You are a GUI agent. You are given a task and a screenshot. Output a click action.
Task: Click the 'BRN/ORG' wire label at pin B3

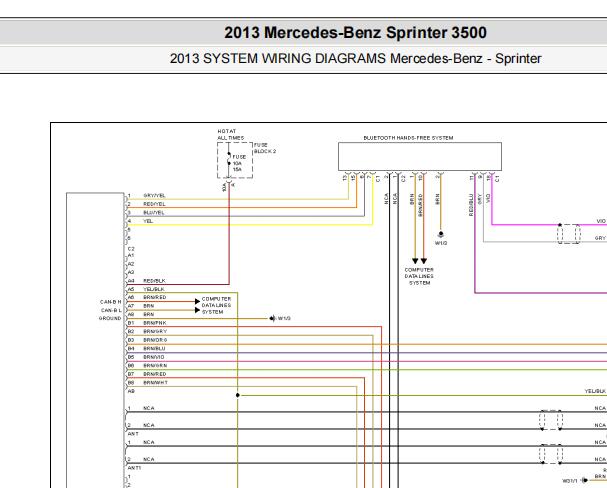coord(155,340)
